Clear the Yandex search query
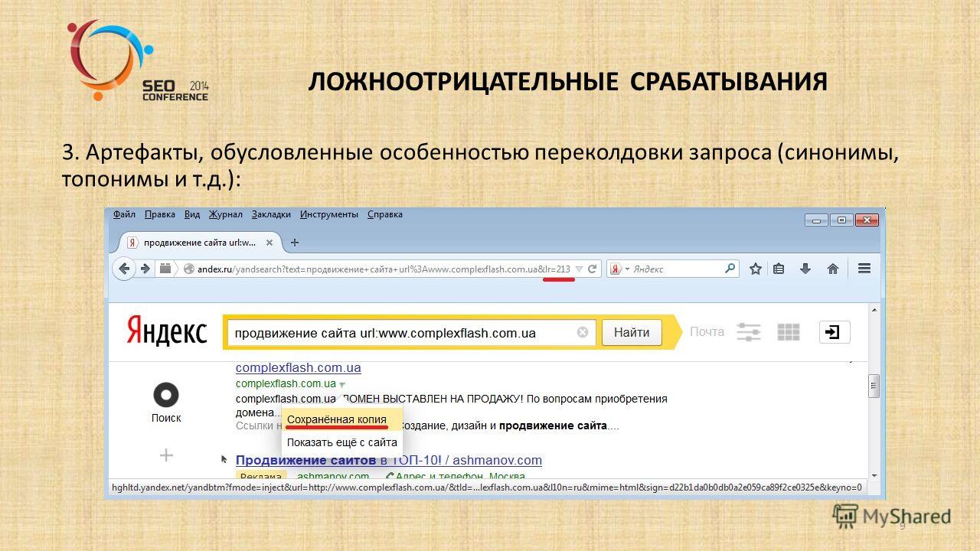Image resolution: width=980 pixels, height=551 pixels. pos(583,332)
